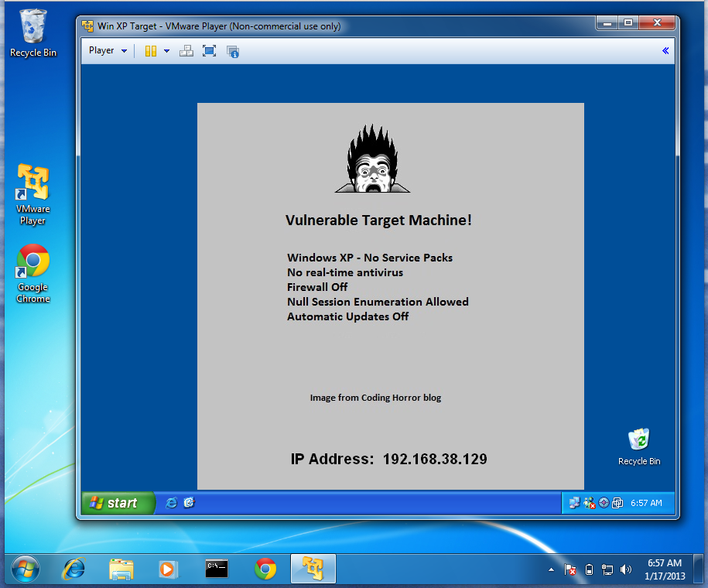The image size is (708, 588).
Task: Select the Google Chrome desktop shortcut
Action: pyautogui.click(x=33, y=274)
